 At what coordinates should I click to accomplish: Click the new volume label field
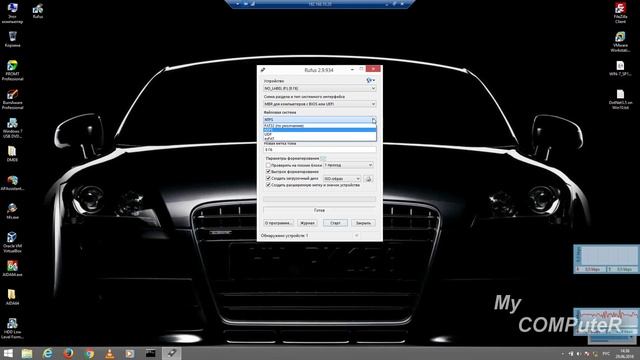[x=320, y=150]
